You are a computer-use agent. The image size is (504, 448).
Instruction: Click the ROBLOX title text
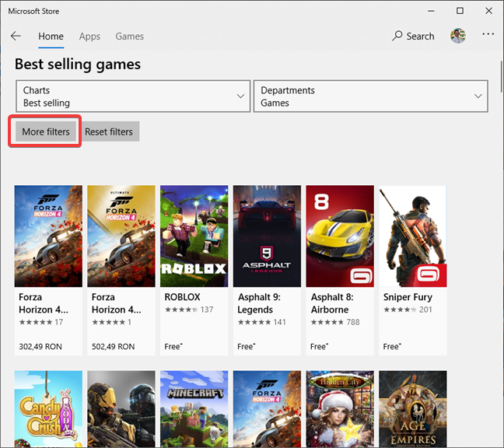182,297
